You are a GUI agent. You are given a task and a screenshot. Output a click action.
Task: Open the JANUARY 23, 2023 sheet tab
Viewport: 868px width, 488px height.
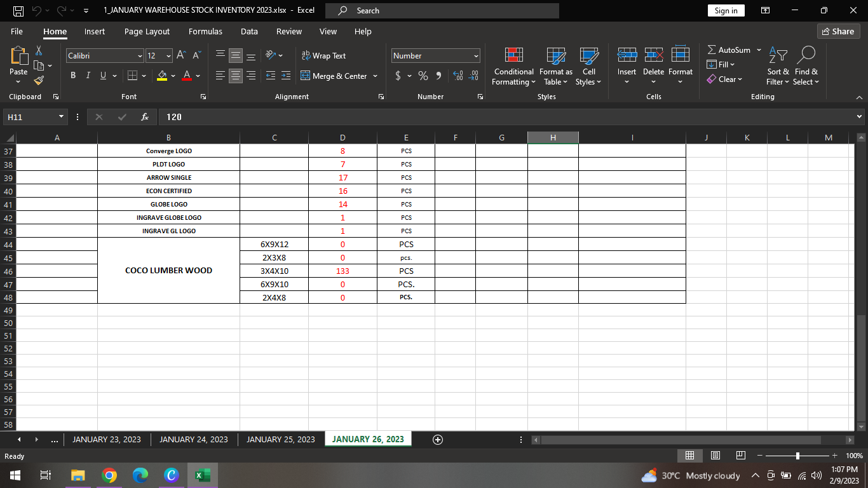point(107,440)
